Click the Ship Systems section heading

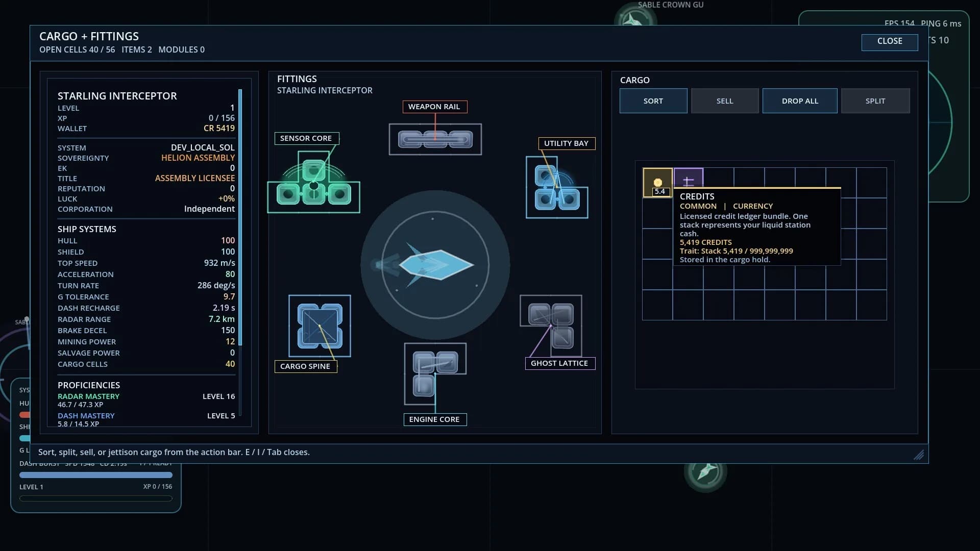pos(87,230)
